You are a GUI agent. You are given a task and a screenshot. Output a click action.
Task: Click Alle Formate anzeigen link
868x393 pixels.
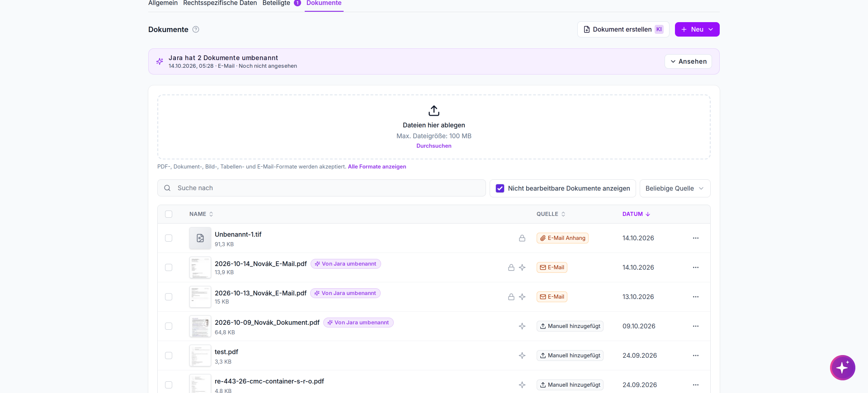[377, 167]
